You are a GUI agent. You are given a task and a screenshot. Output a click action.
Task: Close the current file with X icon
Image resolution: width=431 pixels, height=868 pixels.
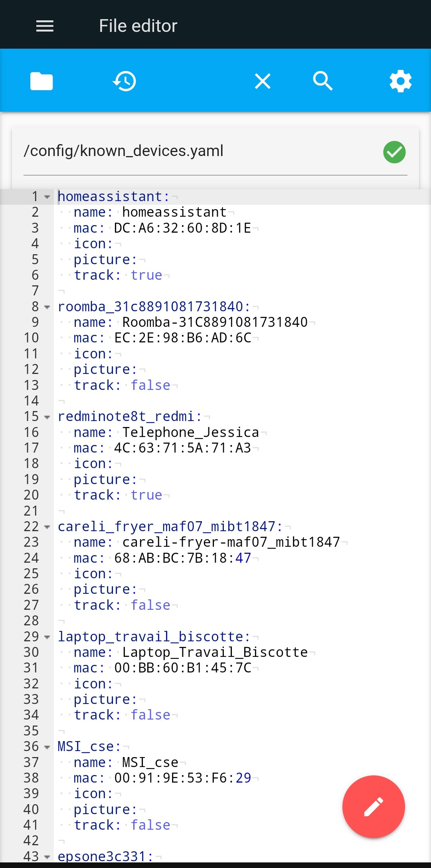tap(263, 81)
